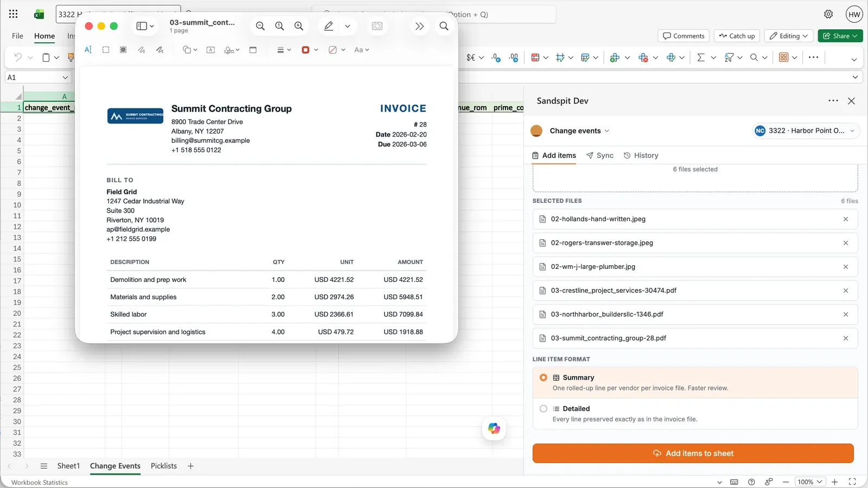868x488 pixels.
Task: Zoom to actual size in Preview
Action: click(x=279, y=26)
